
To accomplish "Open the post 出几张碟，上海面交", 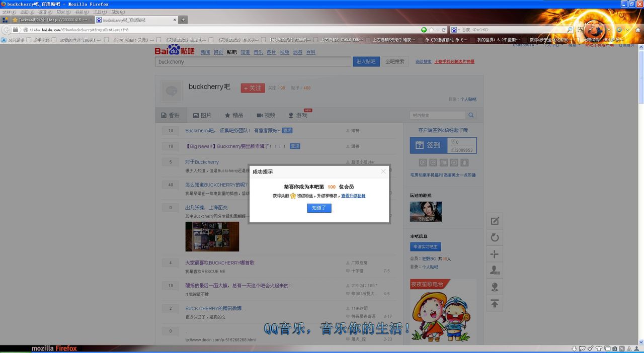I will click(206, 207).
